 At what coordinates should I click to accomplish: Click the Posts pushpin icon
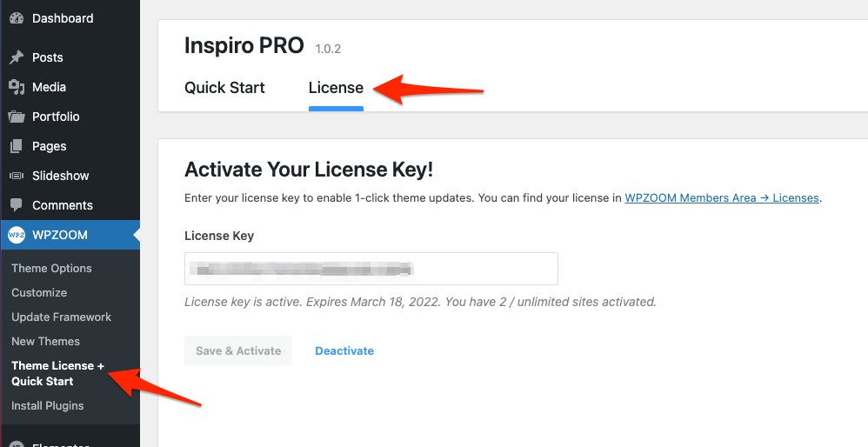[17, 57]
